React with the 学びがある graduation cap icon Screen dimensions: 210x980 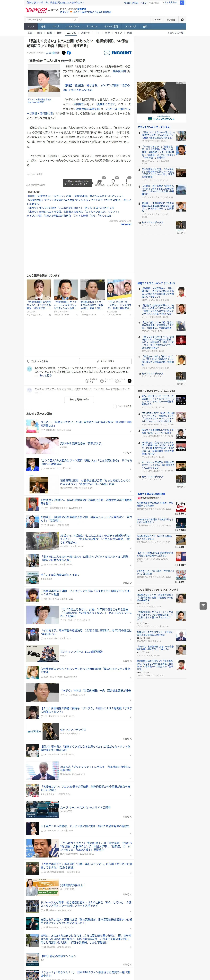100,181
